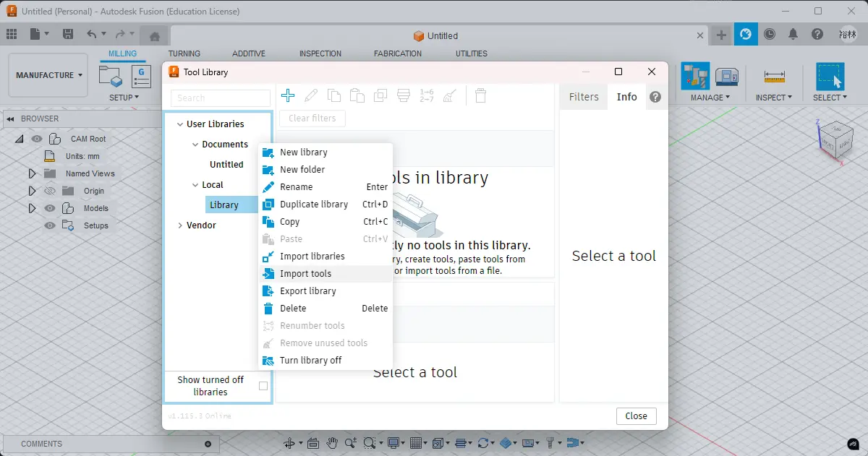Collapse the CAM Root tree node
Image resolution: width=868 pixels, height=456 pixels.
pyautogui.click(x=19, y=139)
